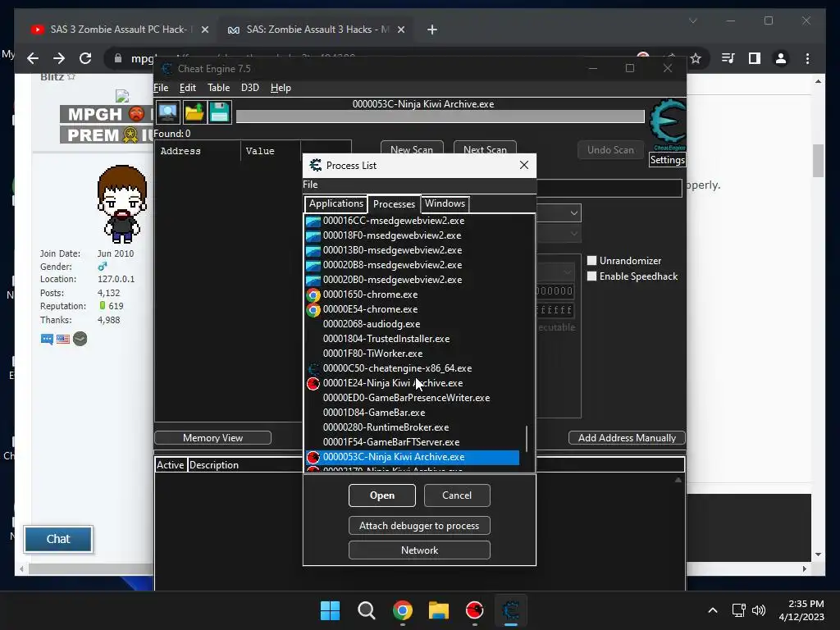Click the Process List scrollbar thumb
The height and width of the screenshot is (630, 840).
point(527,440)
